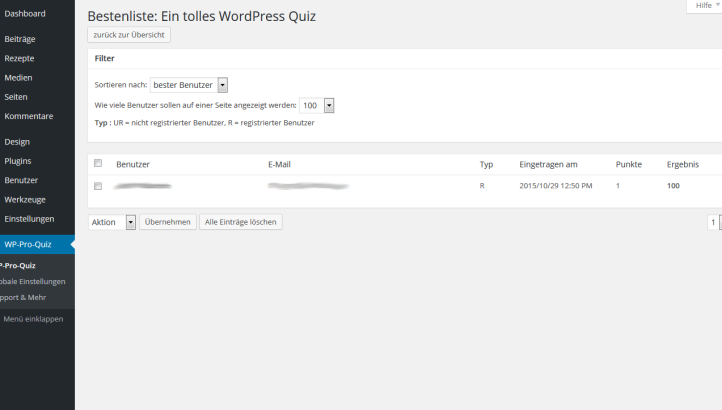Open Beiträge in the sidebar
Screen dimensions: 722x410
[x=20, y=39]
